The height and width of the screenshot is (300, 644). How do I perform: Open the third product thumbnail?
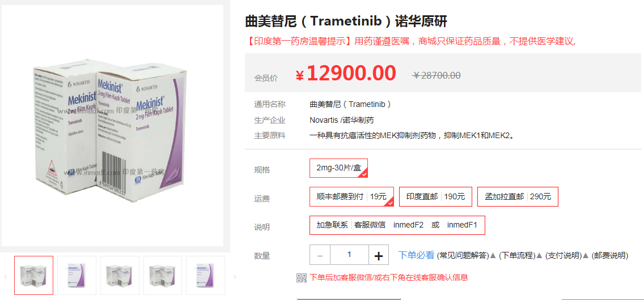tap(120, 276)
